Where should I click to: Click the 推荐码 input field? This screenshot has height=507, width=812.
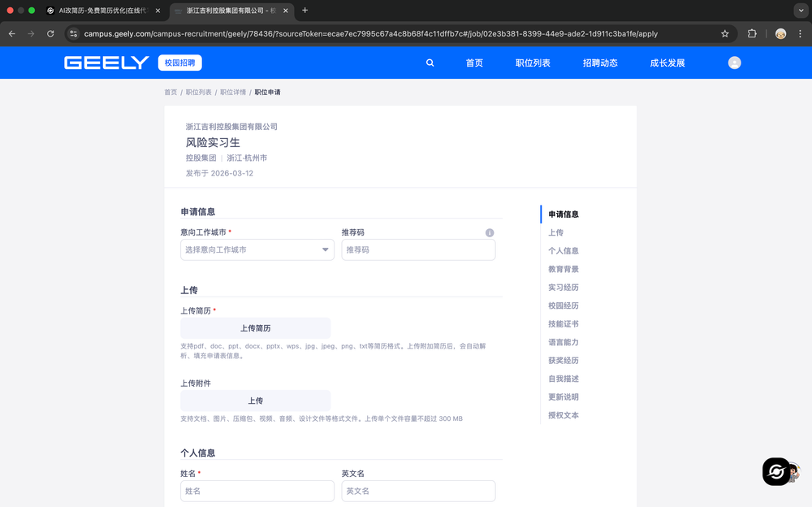(x=418, y=250)
